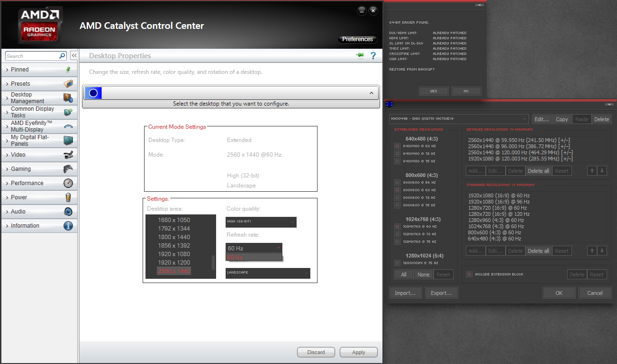
Task: Click the green pin icon beside Help
Action: point(360,56)
